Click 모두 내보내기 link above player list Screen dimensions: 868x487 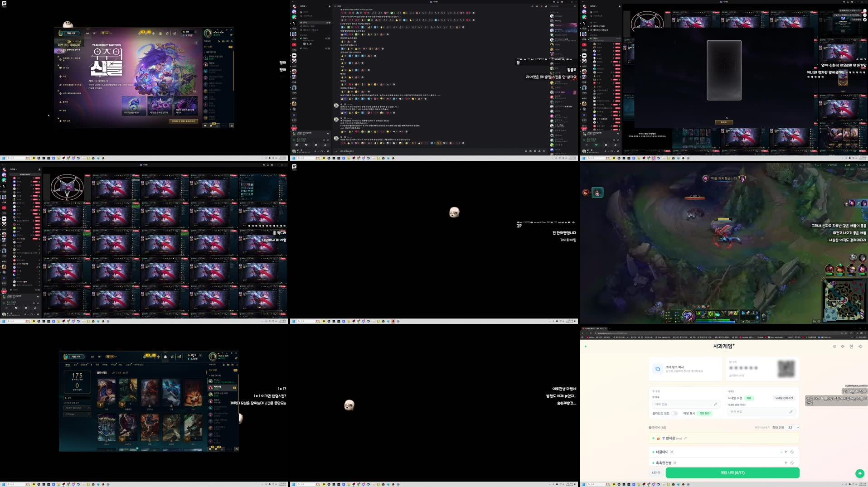pos(762,428)
